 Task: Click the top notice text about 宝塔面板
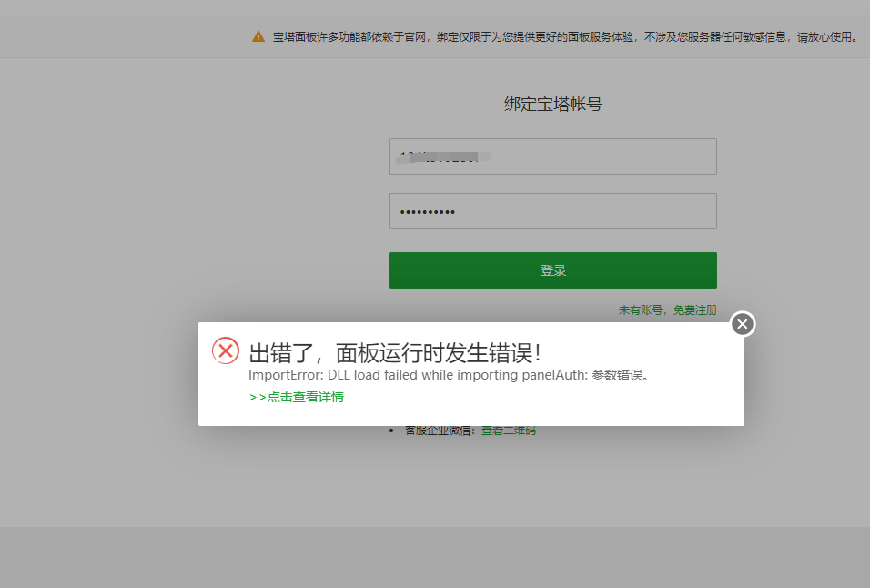(x=565, y=36)
